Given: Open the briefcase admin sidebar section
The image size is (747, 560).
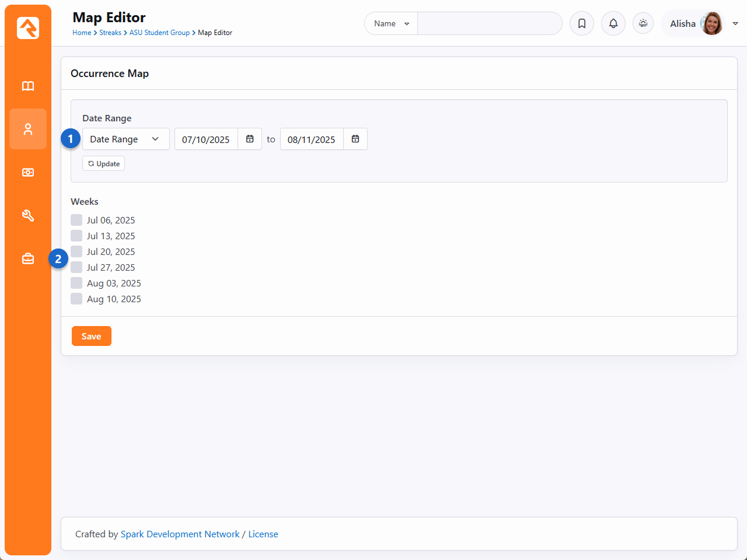Looking at the screenshot, I should point(28,259).
